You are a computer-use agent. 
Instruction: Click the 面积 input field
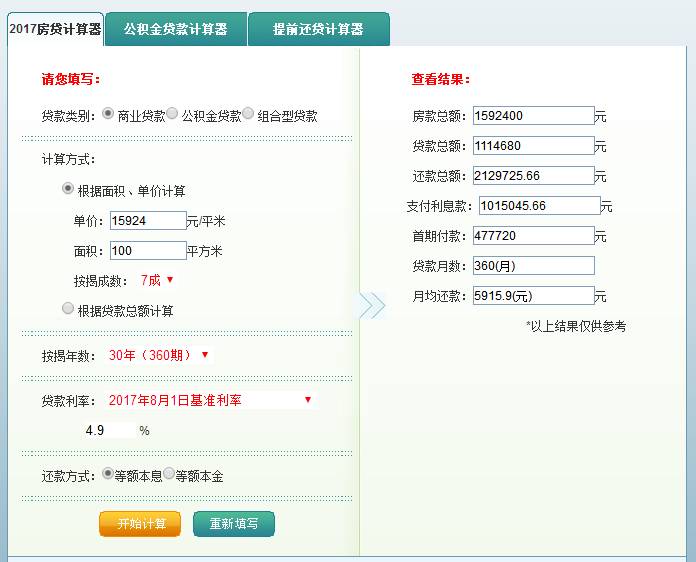click(148, 251)
